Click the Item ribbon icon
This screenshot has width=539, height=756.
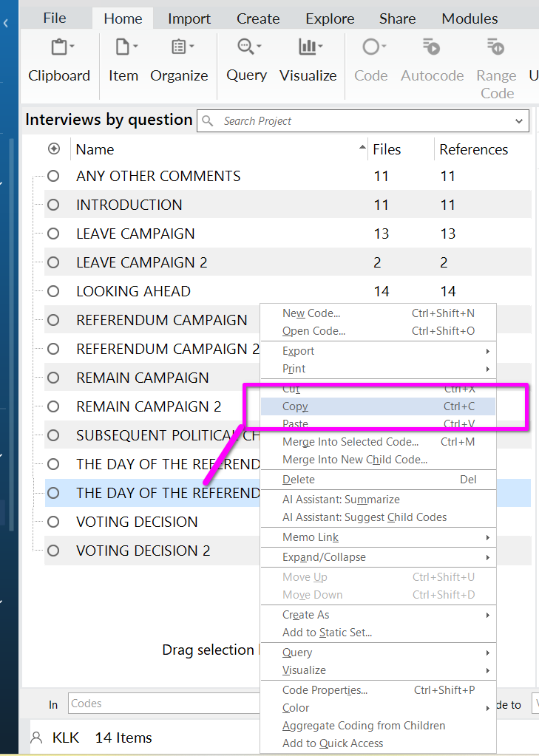tap(123, 59)
